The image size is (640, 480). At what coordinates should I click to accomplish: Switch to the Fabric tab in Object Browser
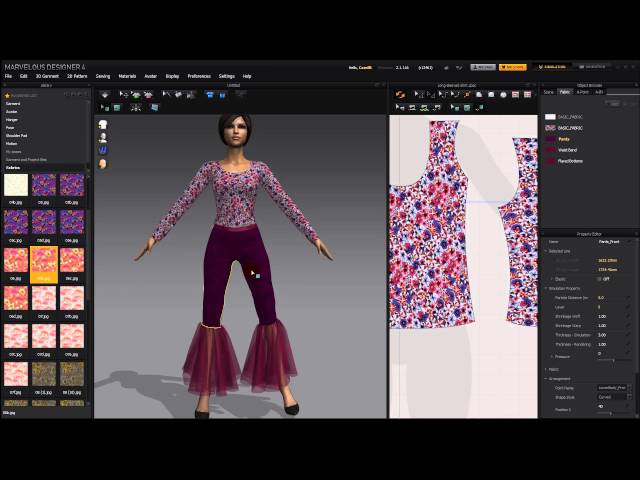564,92
